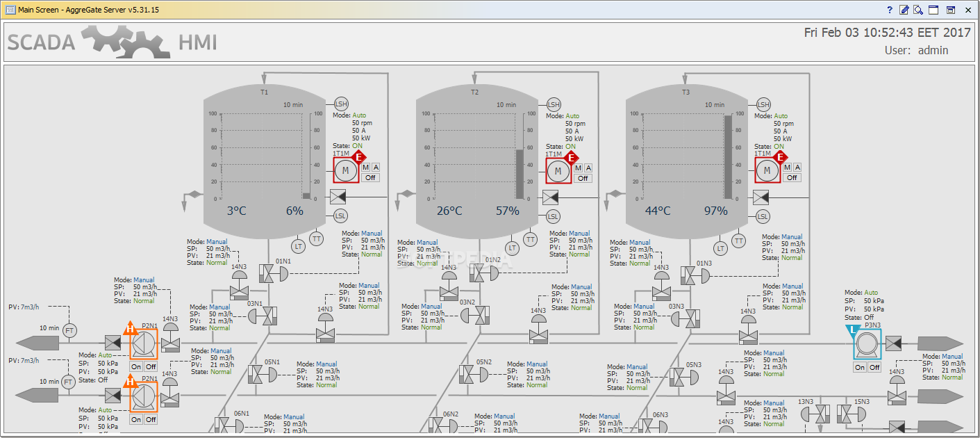Select valve 01N3
Image resolution: width=980 pixels, height=438 pixels.
point(695,276)
